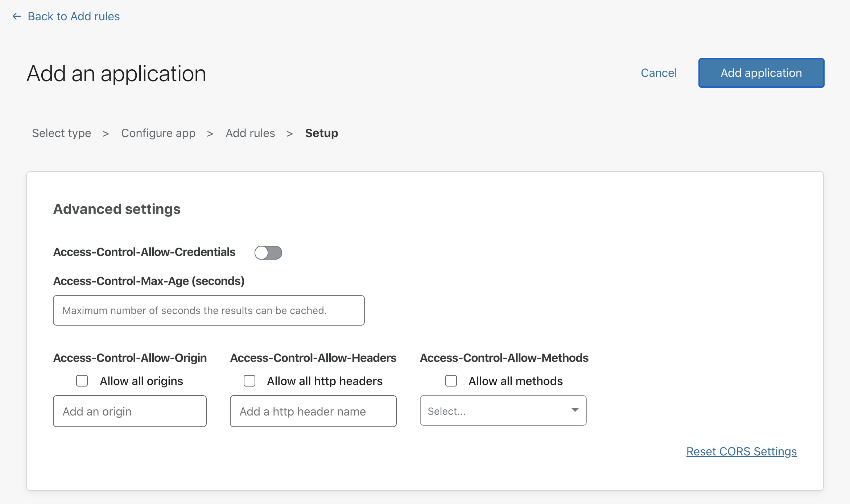Screen dimensions: 850x504
Task: Check Allow all origins
Action: pos(82,381)
